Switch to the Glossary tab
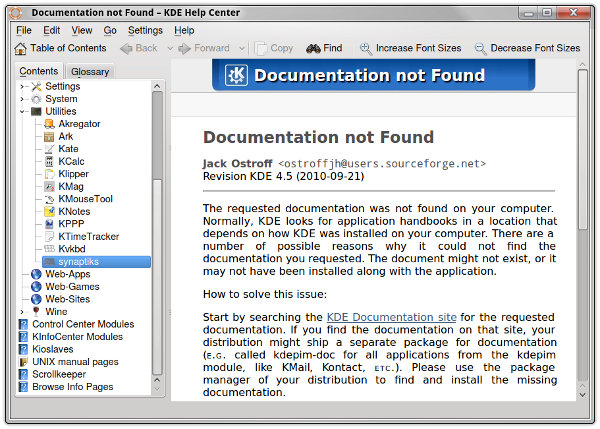 pos(91,72)
